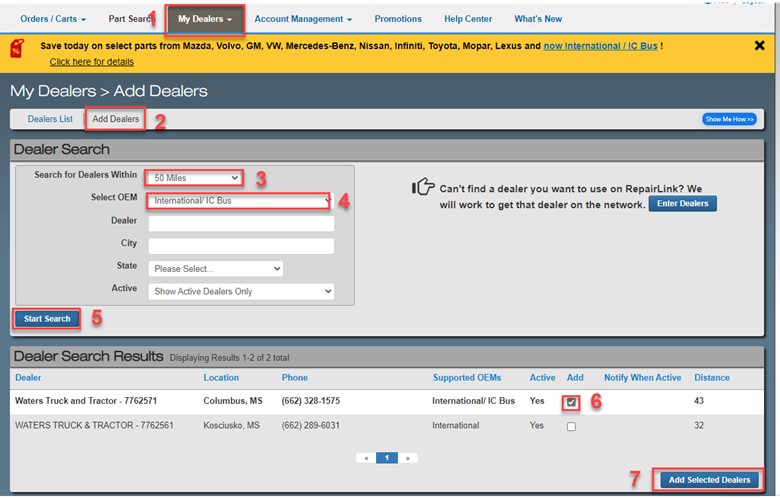Open the Active dealers filter dropdown

(x=241, y=291)
